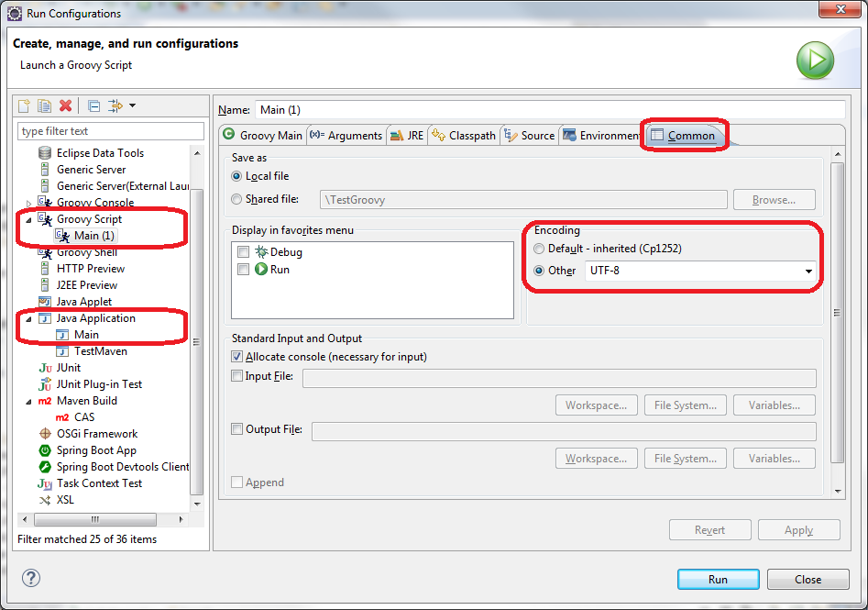Select the J2EE Preview icon
The width and height of the screenshot is (868, 610).
click(45, 285)
